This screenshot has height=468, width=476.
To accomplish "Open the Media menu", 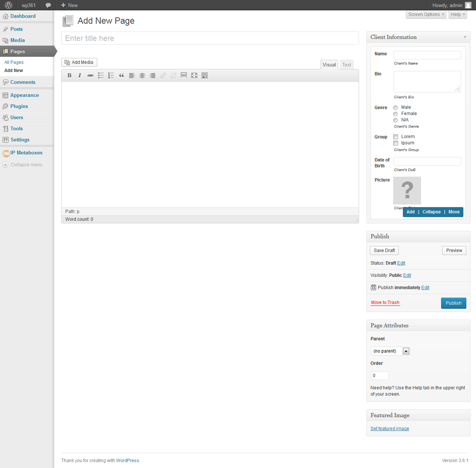I will point(17,40).
